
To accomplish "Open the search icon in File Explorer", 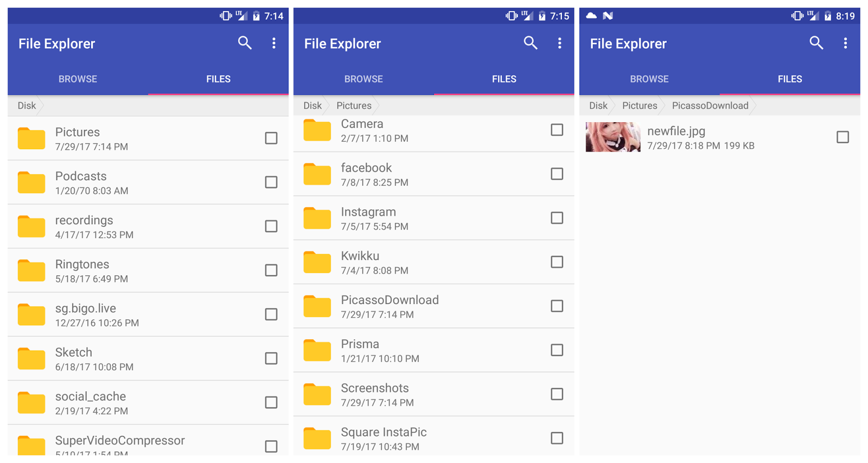I will click(245, 43).
